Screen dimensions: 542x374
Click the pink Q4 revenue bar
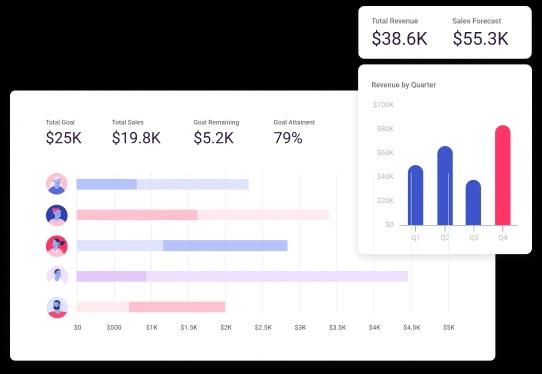(503, 175)
